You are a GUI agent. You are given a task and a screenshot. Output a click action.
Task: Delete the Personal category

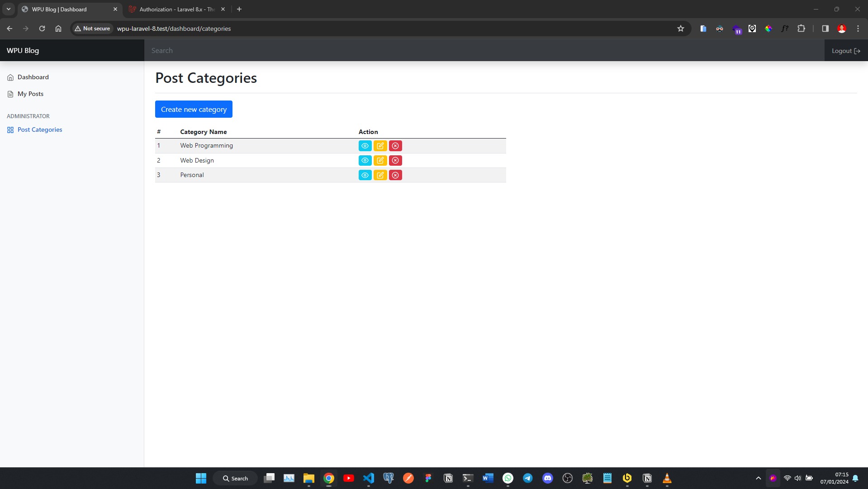point(395,175)
